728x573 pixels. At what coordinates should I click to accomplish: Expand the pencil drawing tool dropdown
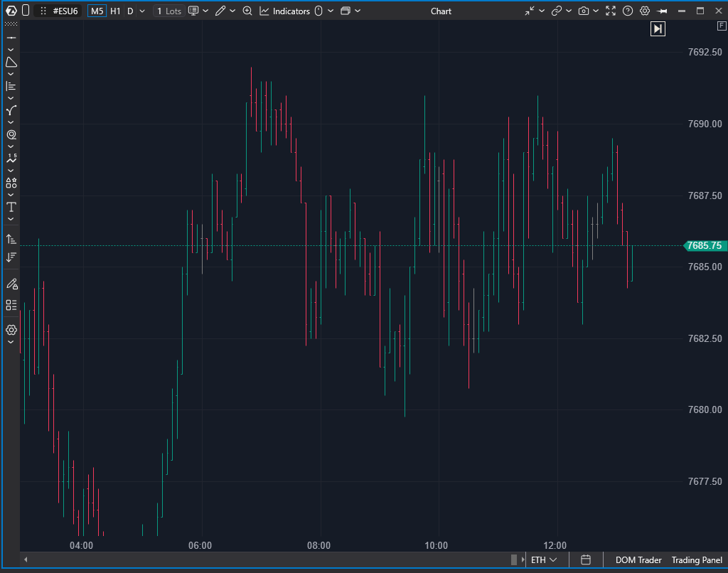pyautogui.click(x=232, y=11)
